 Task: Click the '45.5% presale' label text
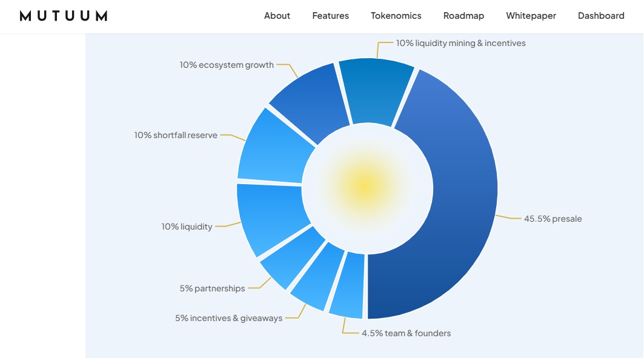(553, 219)
